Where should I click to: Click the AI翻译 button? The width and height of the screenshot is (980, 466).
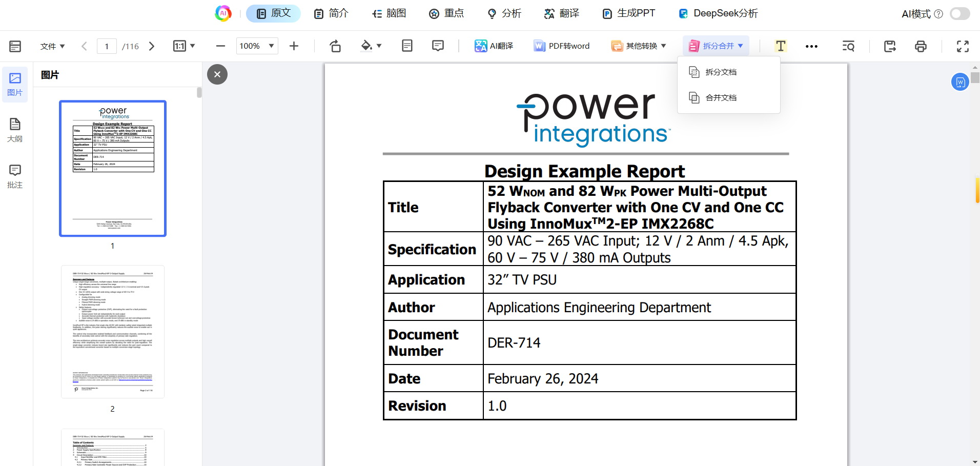[494, 46]
